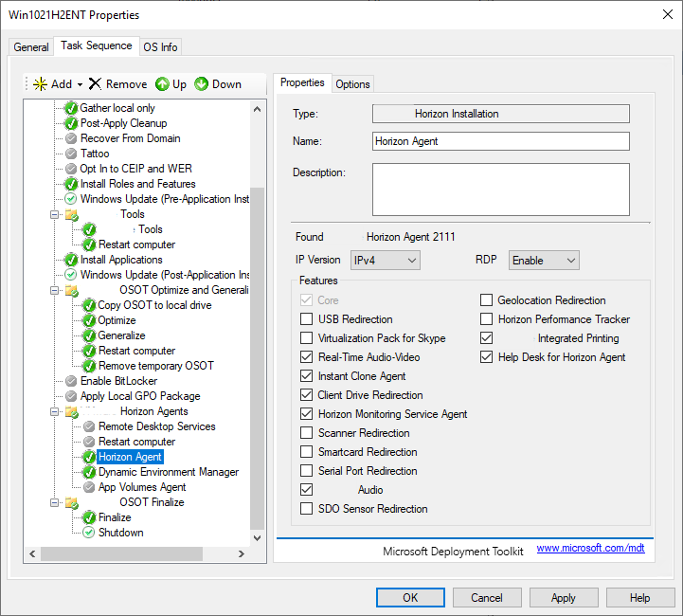Select the Remote Desktop Services step
The height and width of the screenshot is (616, 683).
tap(157, 426)
